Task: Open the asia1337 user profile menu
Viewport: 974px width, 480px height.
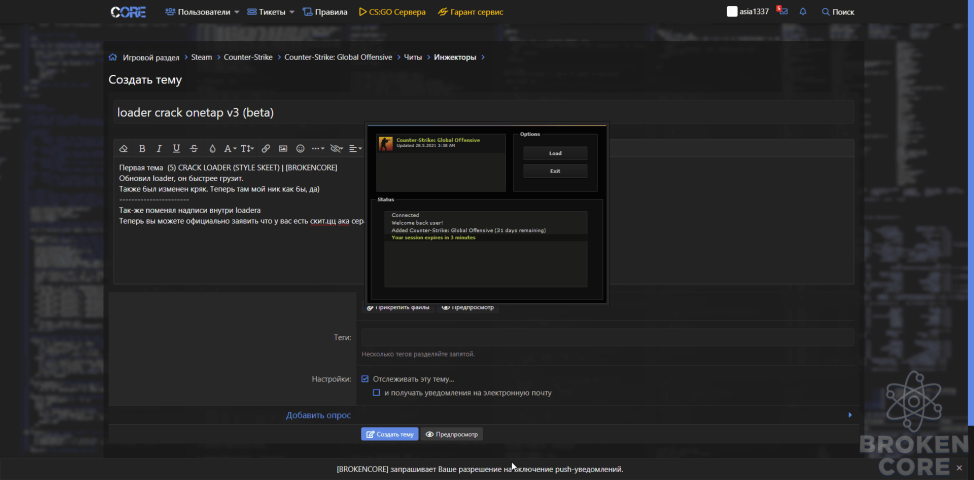Action: point(747,12)
